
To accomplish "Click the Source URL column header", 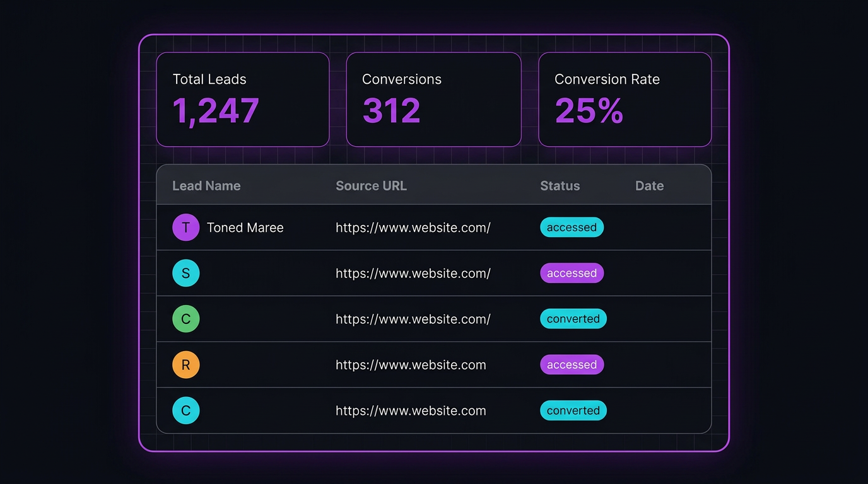I will pyautogui.click(x=371, y=185).
